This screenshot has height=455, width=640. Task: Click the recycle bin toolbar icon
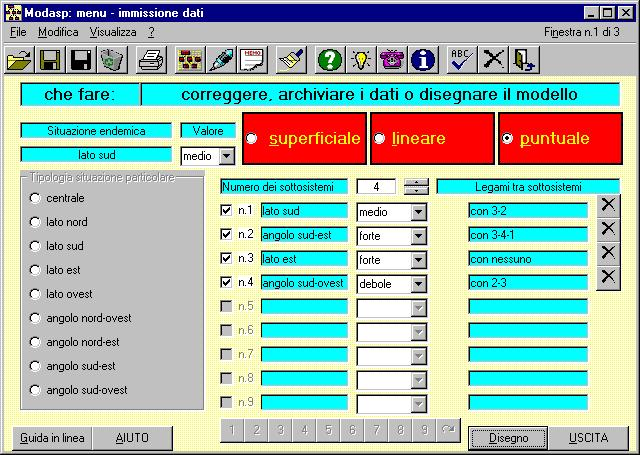coord(112,60)
